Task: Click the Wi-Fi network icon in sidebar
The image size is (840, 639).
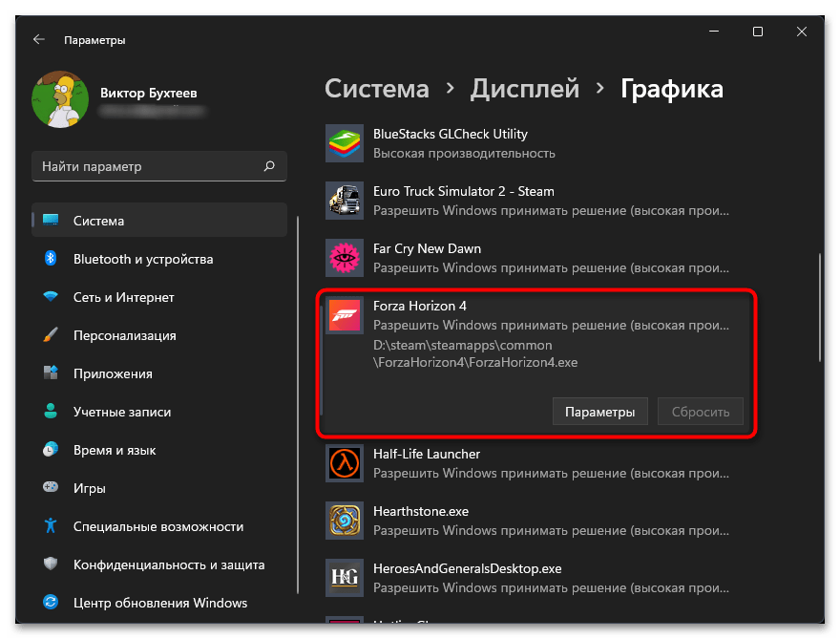Action: pyautogui.click(x=51, y=296)
